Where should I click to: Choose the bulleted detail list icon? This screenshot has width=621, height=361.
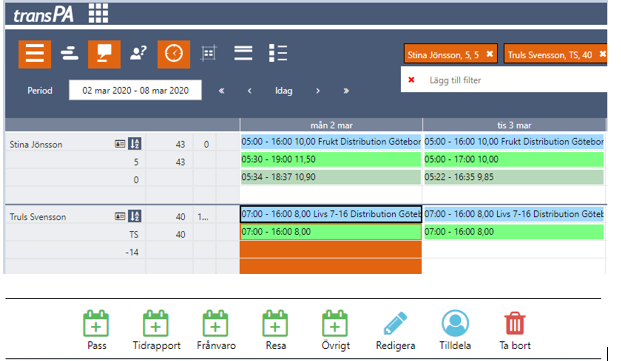click(278, 53)
